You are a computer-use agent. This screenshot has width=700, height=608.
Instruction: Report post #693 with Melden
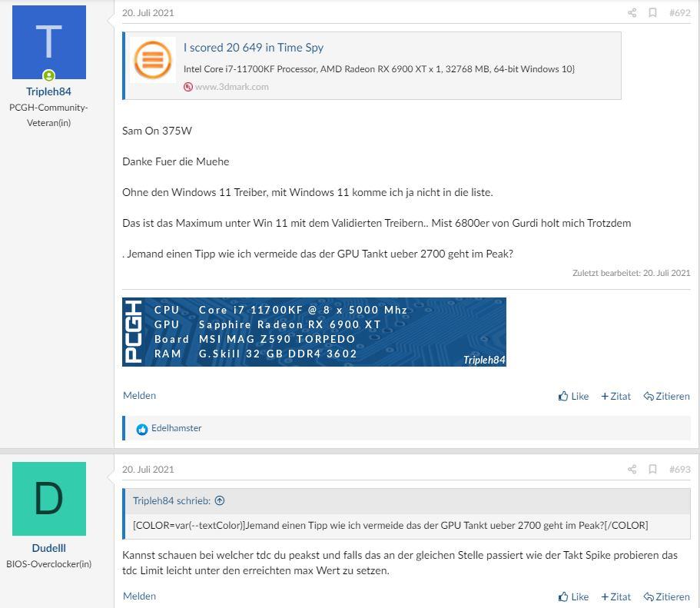click(139, 596)
